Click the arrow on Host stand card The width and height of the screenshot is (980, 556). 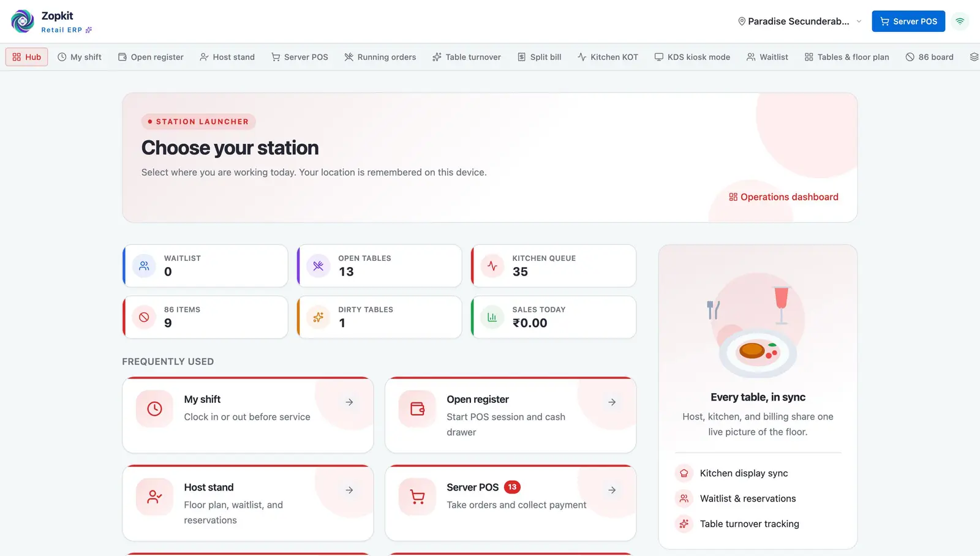349,490
